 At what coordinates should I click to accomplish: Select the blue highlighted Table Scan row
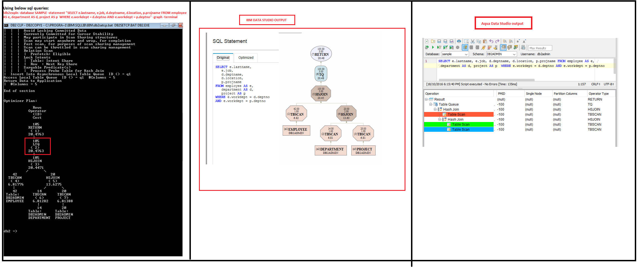pos(459,130)
